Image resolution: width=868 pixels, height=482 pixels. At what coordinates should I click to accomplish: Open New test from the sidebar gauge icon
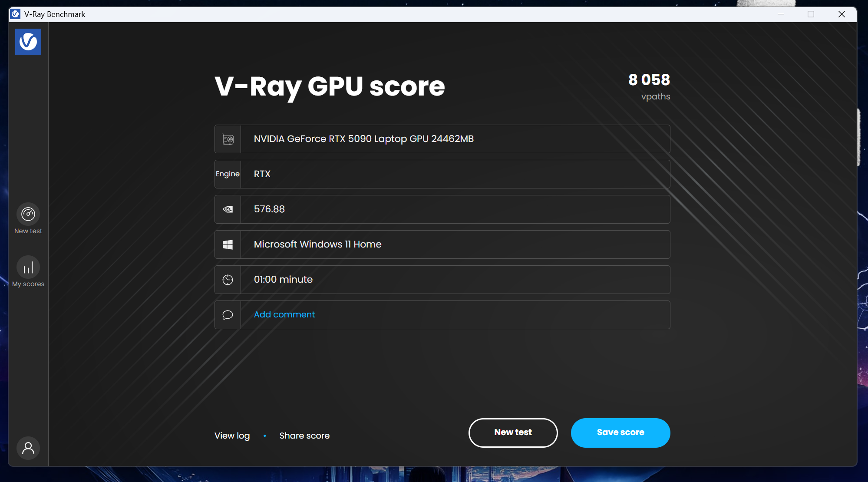[28, 214]
